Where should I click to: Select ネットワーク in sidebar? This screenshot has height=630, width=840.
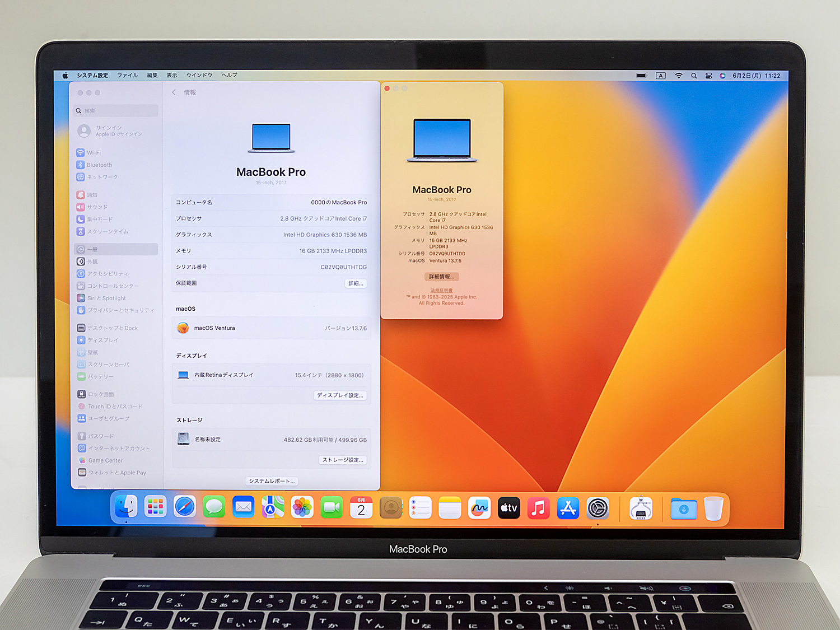pyautogui.click(x=116, y=177)
